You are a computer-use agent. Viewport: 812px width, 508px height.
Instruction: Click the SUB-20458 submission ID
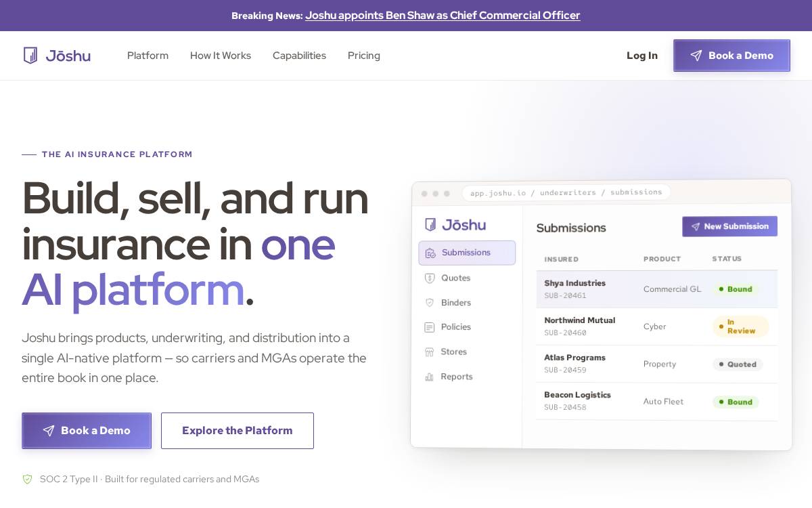tap(565, 408)
